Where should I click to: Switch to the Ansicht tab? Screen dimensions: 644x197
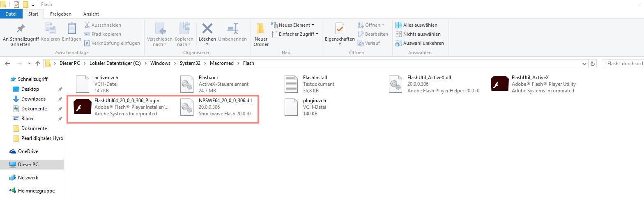click(x=91, y=14)
